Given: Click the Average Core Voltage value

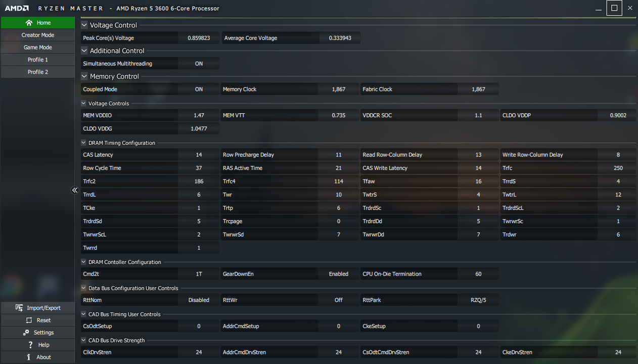Looking at the screenshot, I should [340, 38].
